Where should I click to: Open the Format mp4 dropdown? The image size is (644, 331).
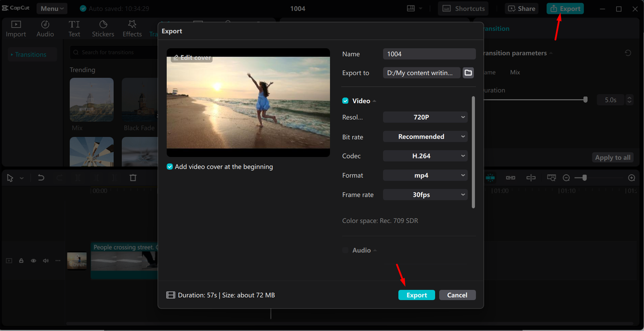pyautogui.click(x=425, y=176)
